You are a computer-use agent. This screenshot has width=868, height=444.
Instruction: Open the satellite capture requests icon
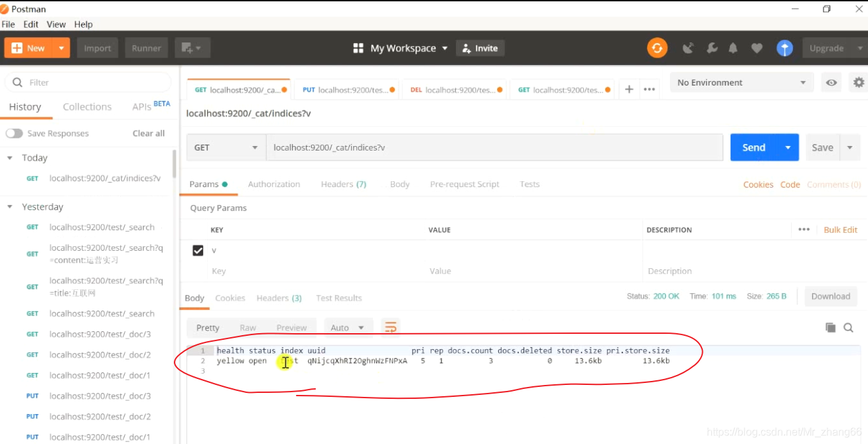[x=688, y=48]
